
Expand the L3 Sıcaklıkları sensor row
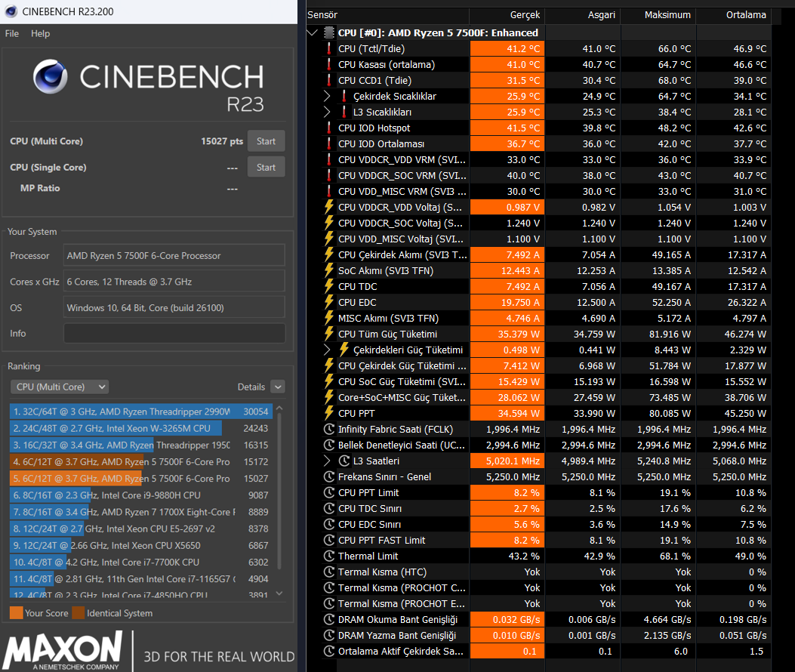[x=327, y=112]
